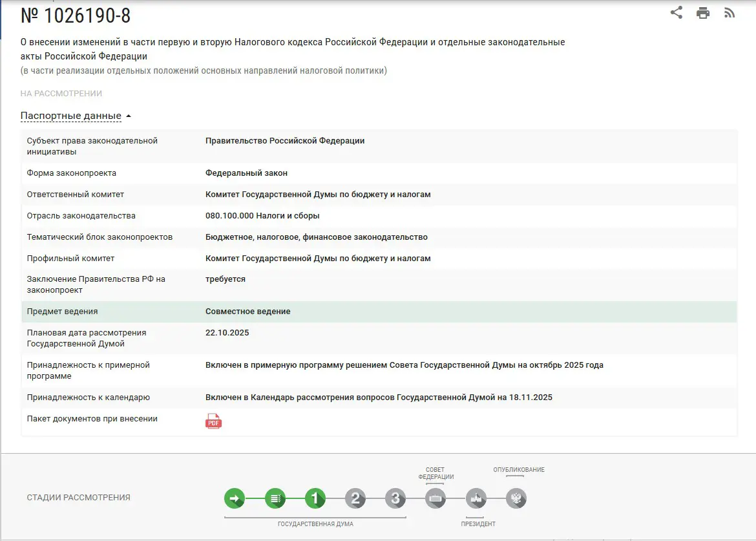Screen dimensions: 756x541
Task: Click the triangle next to Паспортные данные
Action: click(128, 116)
